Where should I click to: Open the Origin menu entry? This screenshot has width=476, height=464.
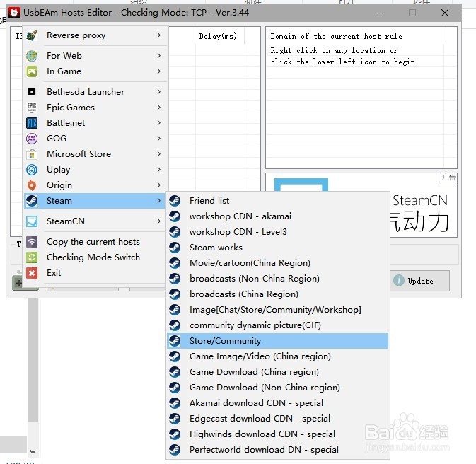tap(94, 185)
